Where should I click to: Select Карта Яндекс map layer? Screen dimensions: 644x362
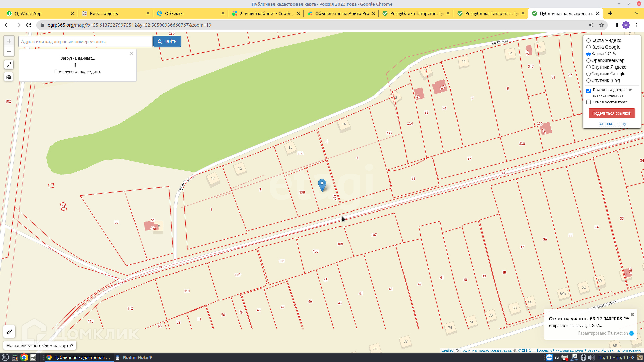[588, 40]
